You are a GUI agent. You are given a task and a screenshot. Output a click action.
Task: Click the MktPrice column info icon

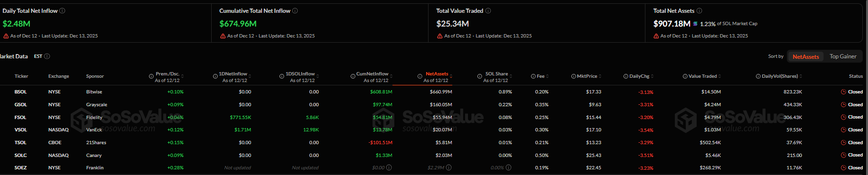pos(574,76)
